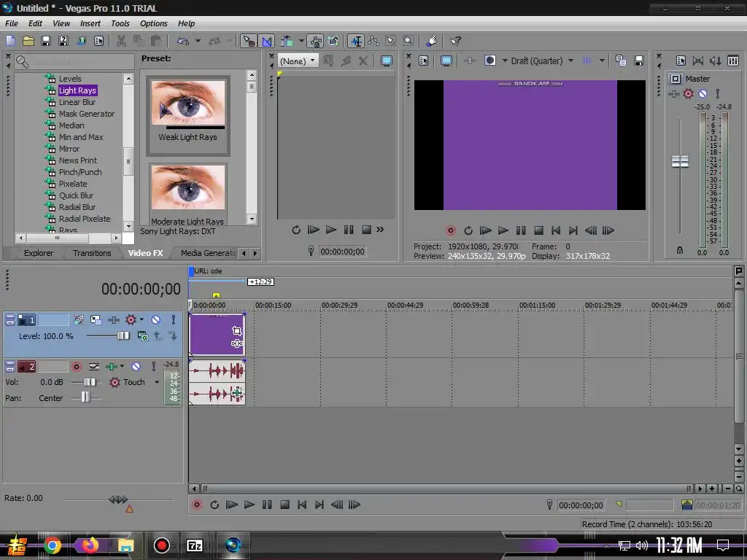Open the Touch automation mode dropdown
Screen dimensions: 747x560
coord(156,382)
